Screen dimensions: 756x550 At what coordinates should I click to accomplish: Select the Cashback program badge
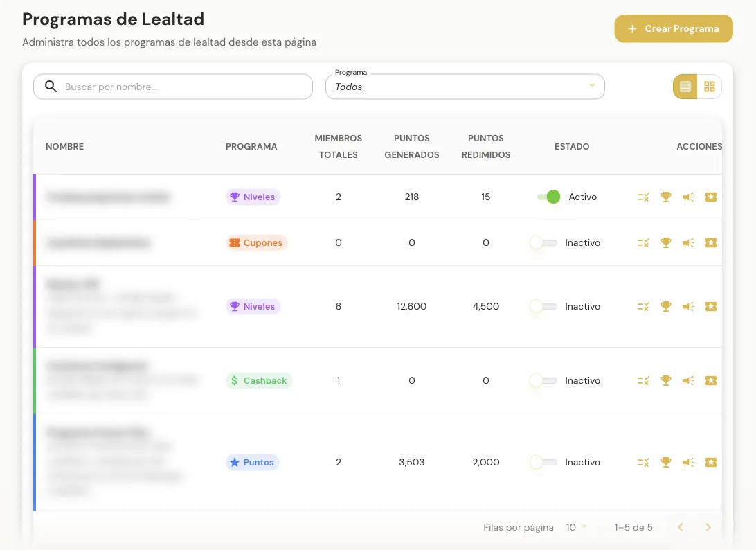pyautogui.click(x=259, y=381)
